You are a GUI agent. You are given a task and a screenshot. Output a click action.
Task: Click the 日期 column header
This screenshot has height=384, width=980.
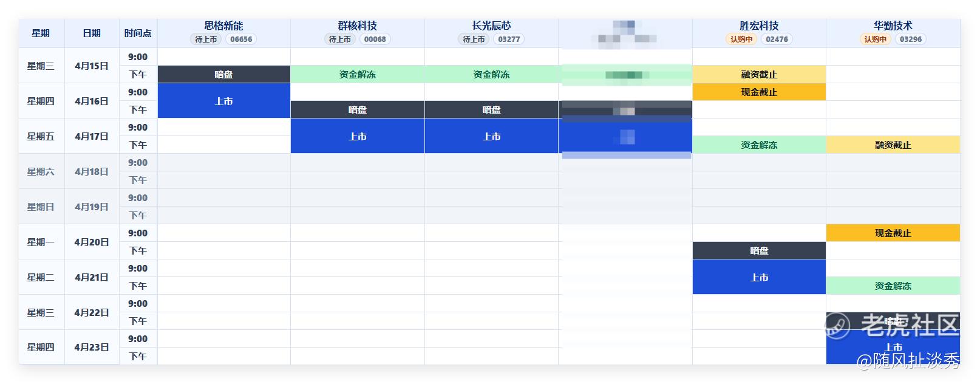(x=92, y=33)
